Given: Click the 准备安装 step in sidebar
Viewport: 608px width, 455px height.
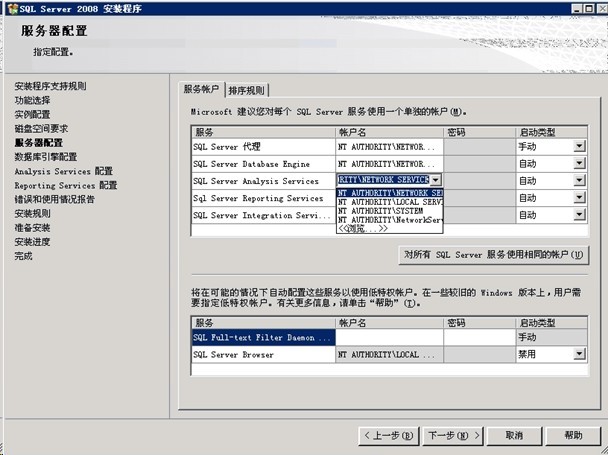Looking at the screenshot, I should [33, 228].
